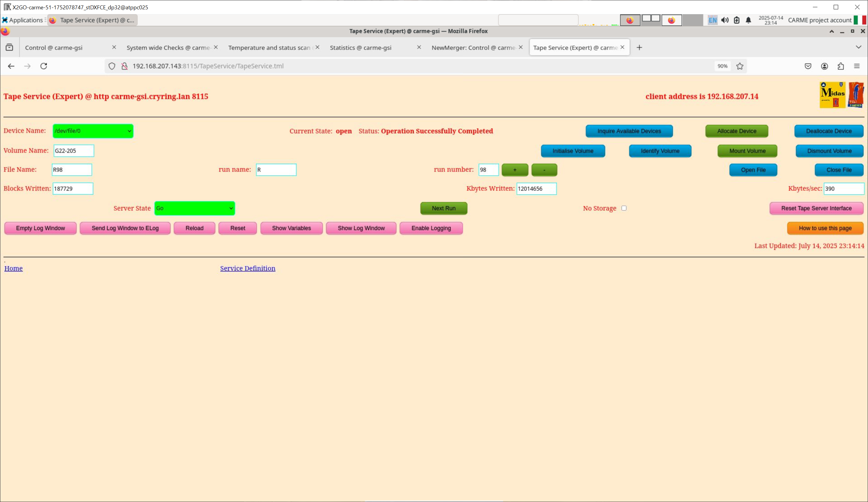Click the volume speaker tray icon
This screenshot has width=868, height=502.
(x=725, y=20)
